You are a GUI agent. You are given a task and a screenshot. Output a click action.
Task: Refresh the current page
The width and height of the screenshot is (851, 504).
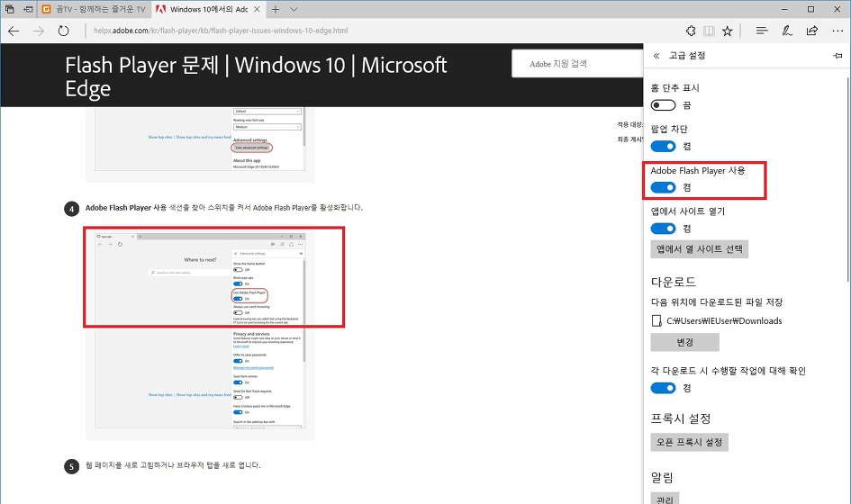pos(64,31)
